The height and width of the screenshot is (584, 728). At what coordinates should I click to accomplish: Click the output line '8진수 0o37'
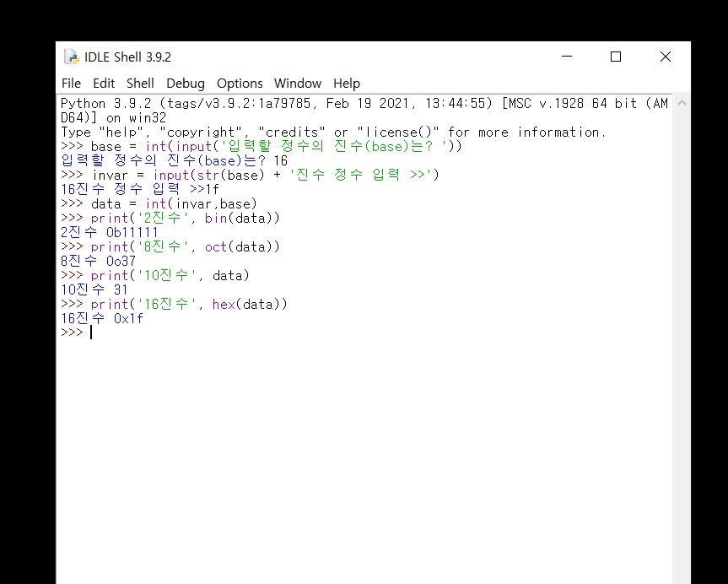pos(99,261)
